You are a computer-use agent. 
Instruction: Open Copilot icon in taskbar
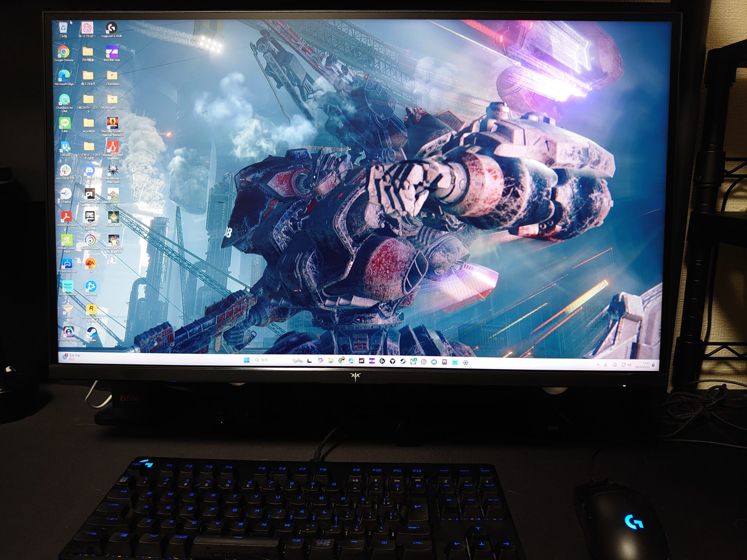pos(320,360)
